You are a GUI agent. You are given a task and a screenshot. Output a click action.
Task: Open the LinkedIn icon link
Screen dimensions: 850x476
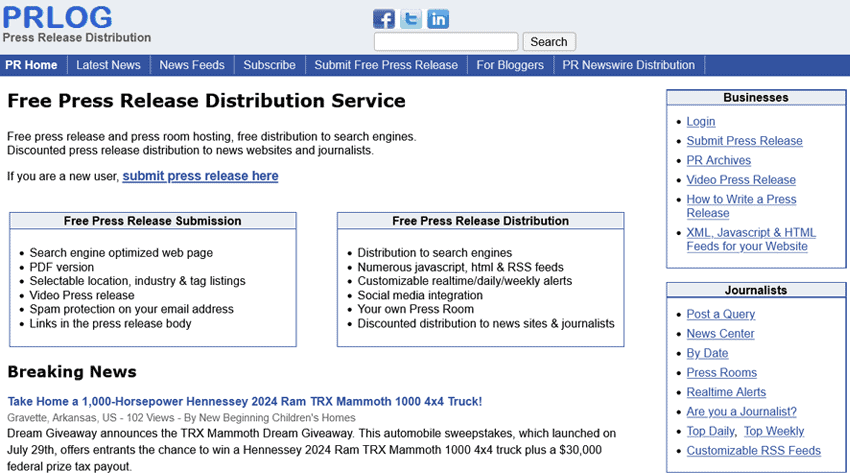pos(438,19)
